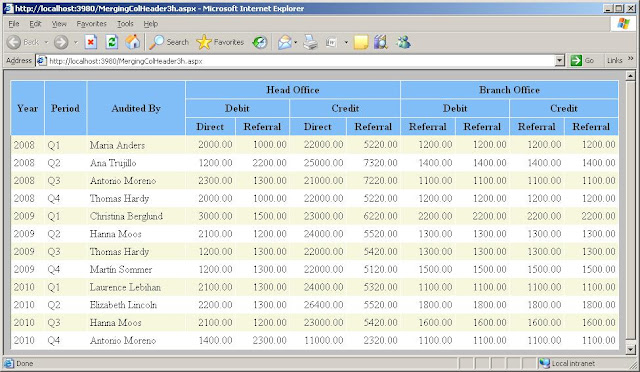Click the page icon in address bar

(42, 61)
